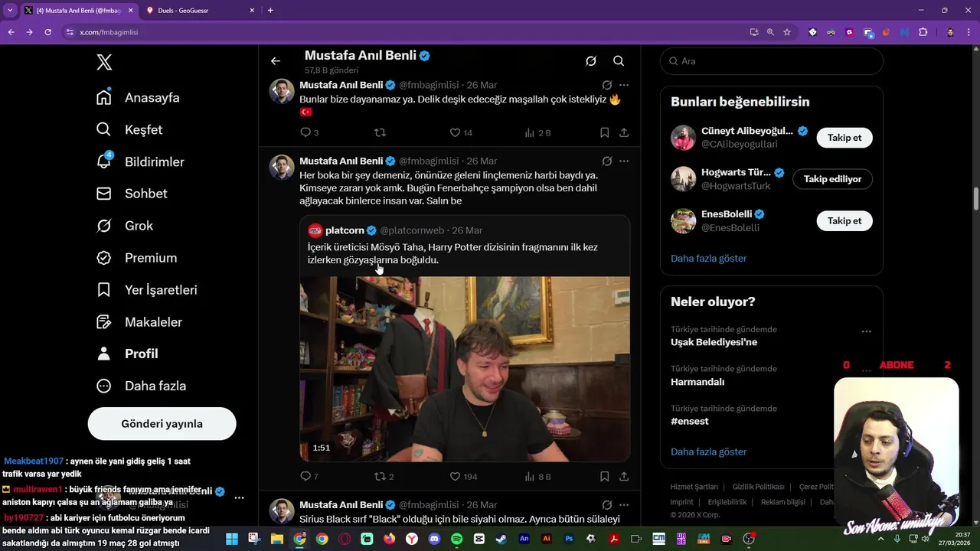Like the post with 194 likes
The width and height of the screenshot is (980, 551).
463,476
